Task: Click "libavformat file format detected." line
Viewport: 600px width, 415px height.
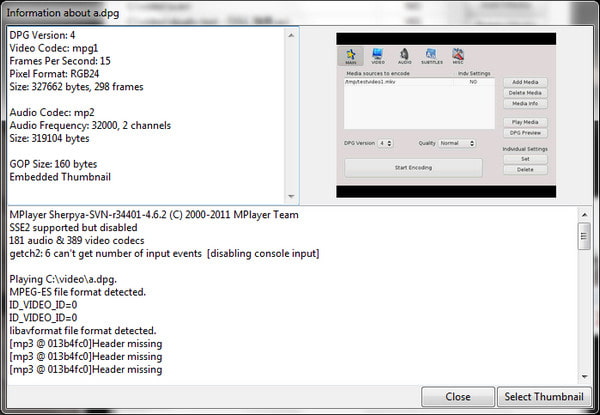Action: tap(83, 331)
